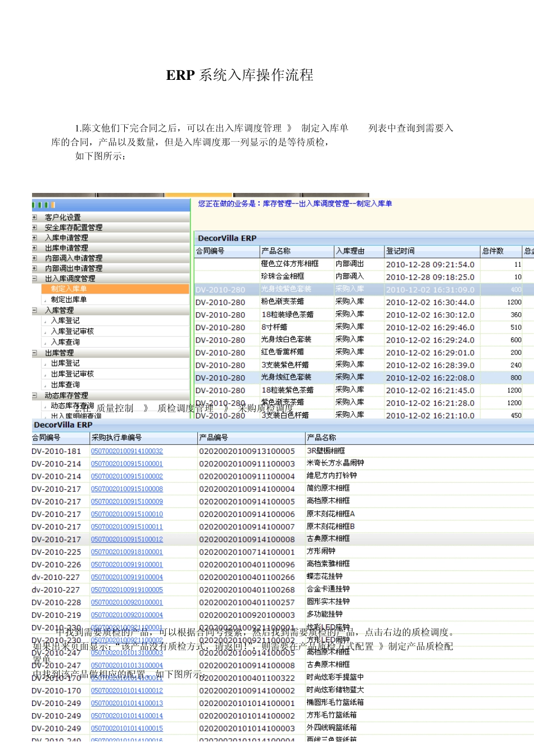Click contract number DV-2010-225
The width and height of the screenshot is (534, 756).
point(56,552)
